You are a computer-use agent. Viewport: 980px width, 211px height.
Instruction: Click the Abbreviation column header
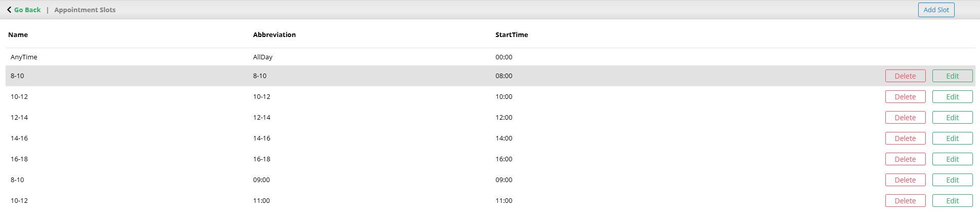tap(274, 35)
